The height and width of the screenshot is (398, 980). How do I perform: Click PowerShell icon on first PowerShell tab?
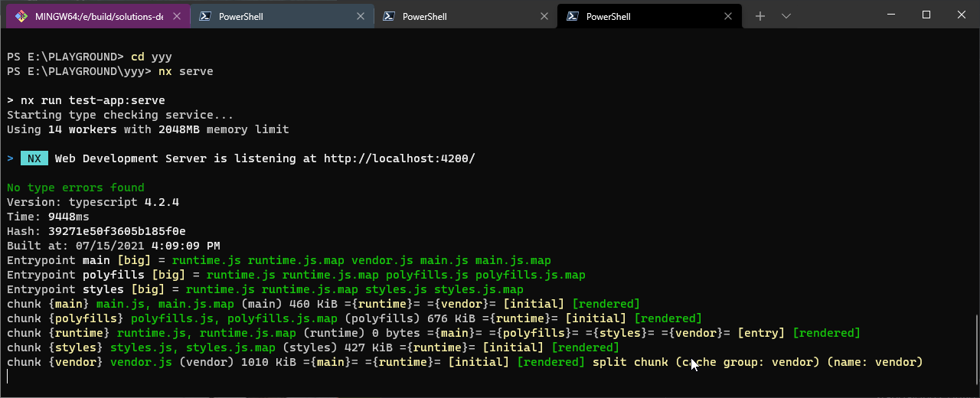[205, 16]
